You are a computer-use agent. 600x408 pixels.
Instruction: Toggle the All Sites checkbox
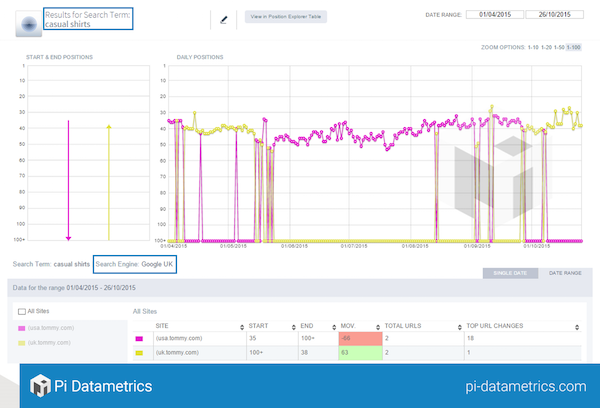tap(22, 312)
